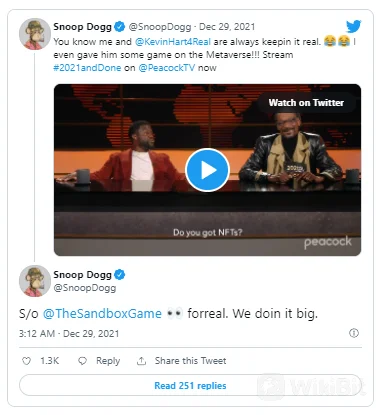Open the @TheSandboxGame mention

coord(102,314)
